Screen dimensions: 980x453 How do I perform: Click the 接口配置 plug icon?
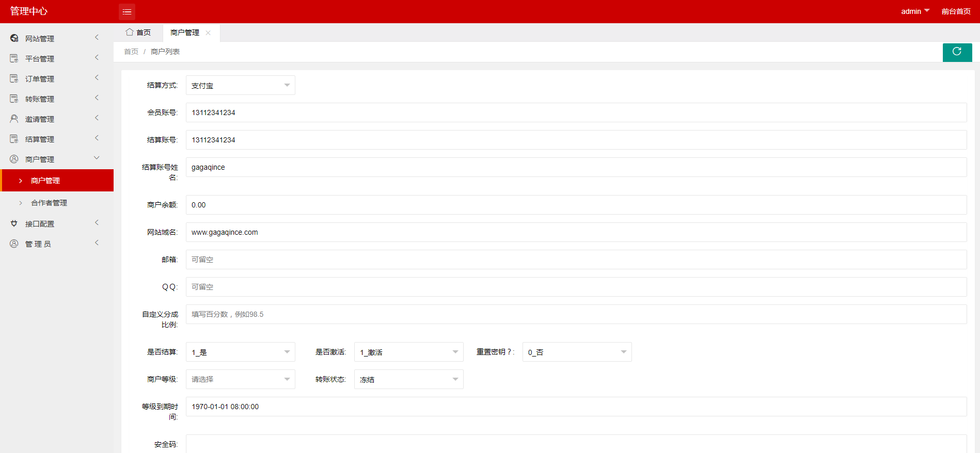14,223
